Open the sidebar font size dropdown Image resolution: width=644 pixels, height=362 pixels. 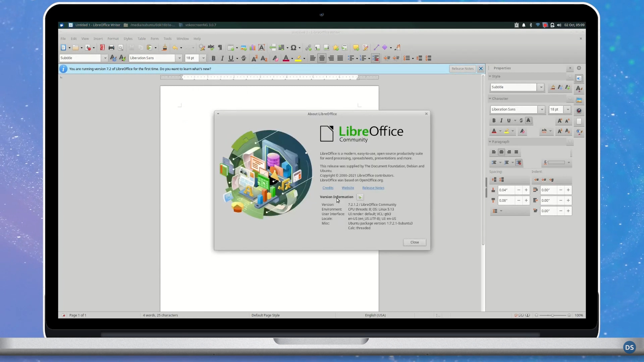(568, 110)
